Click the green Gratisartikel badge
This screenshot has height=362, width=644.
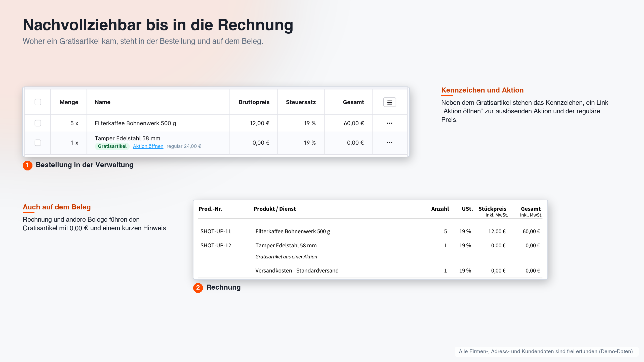pyautogui.click(x=112, y=146)
